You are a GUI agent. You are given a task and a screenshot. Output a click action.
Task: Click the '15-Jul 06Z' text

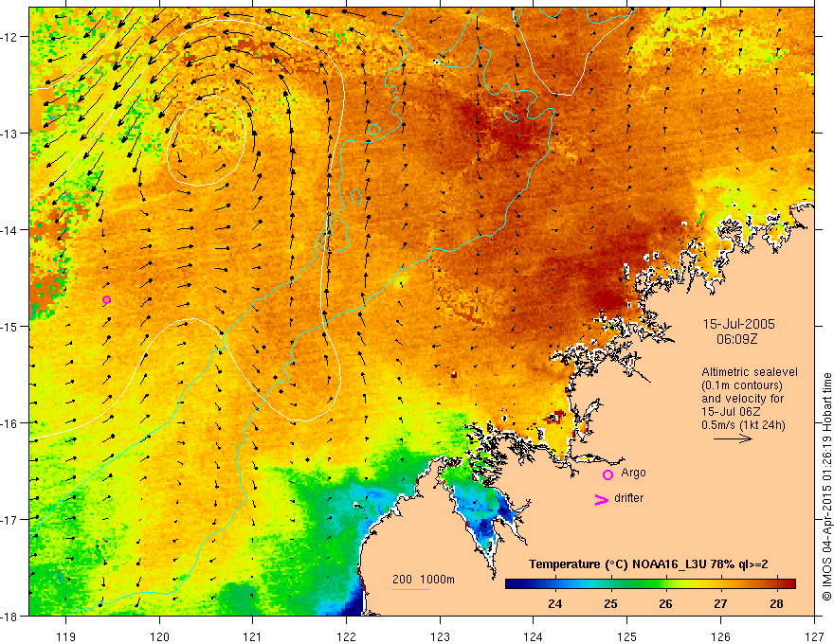(x=731, y=412)
